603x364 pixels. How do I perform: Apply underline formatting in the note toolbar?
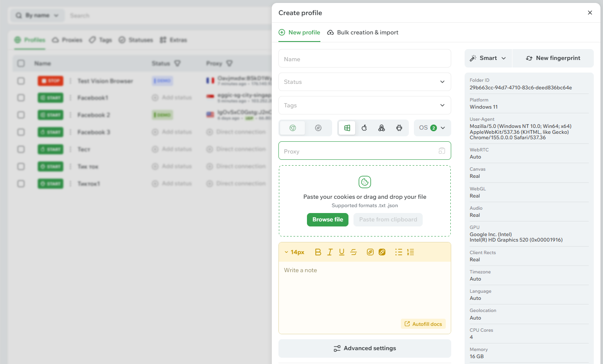click(342, 252)
